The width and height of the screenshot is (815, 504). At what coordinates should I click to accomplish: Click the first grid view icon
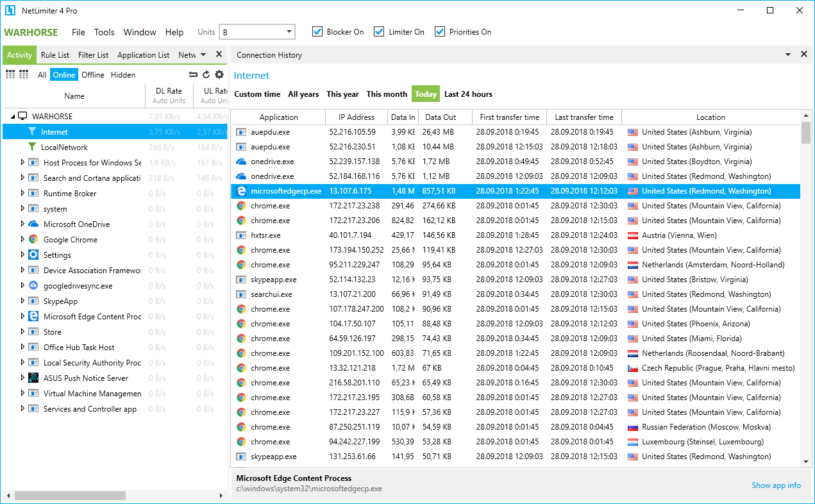coord(10,74)
